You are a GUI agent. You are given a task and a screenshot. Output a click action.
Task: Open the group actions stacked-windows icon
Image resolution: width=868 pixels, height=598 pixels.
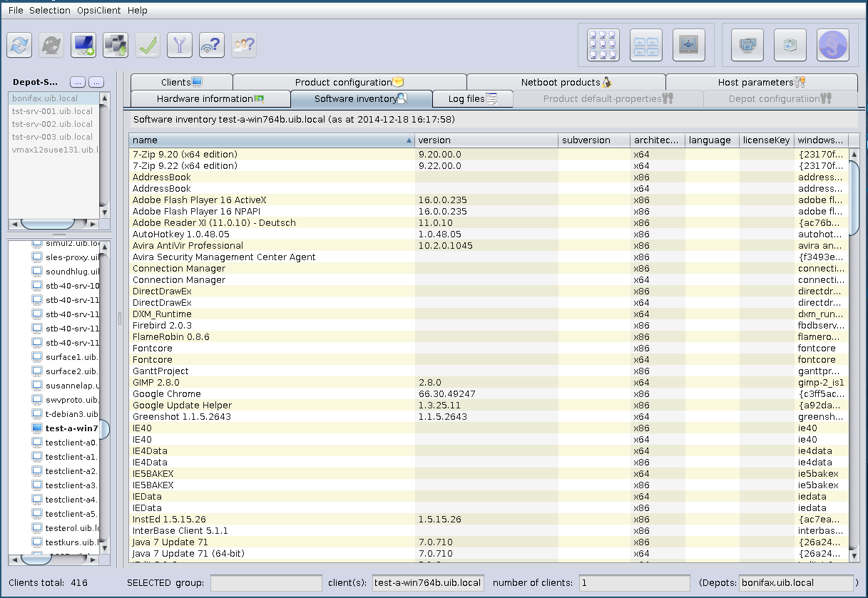click(747, 45)
